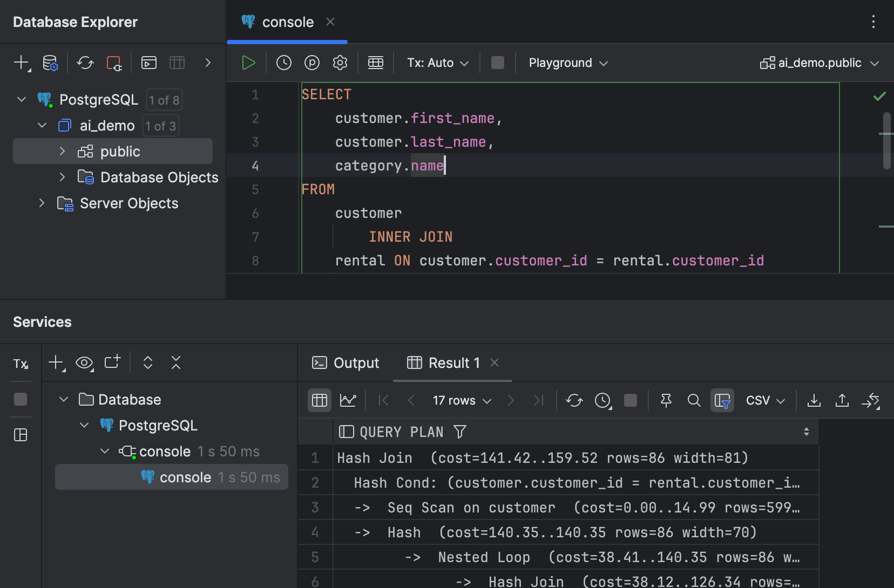This screenshot has height=588, width=894.
Task: Stop the running query in Services panel
Action: pos(20,399)
